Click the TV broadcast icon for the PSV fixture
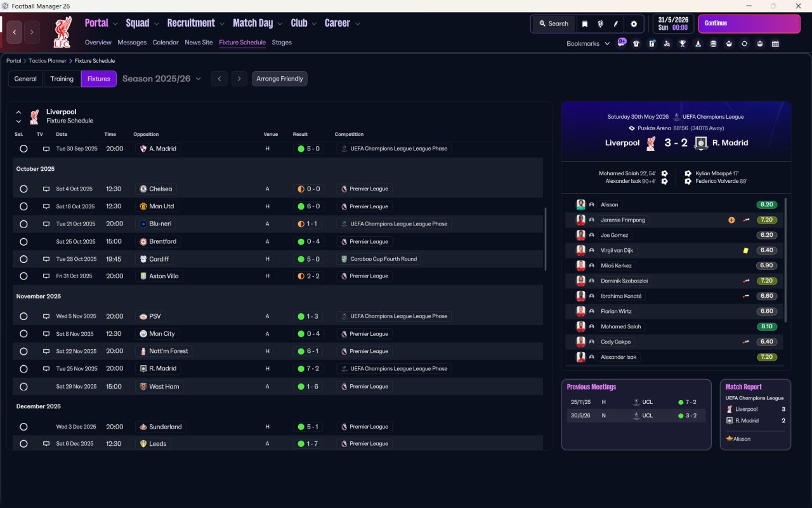812x508 pixels. tap(46, 316)
